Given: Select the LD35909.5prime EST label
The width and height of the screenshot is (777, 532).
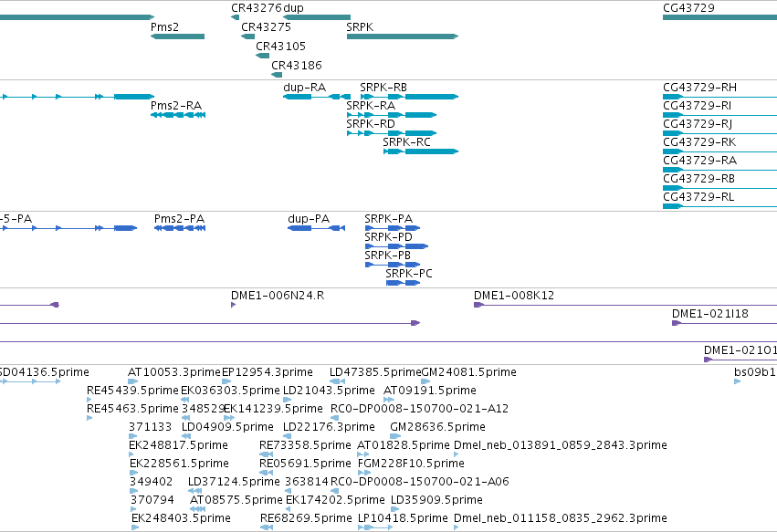Looking at the screenshot, I should [x=436, y=500].
